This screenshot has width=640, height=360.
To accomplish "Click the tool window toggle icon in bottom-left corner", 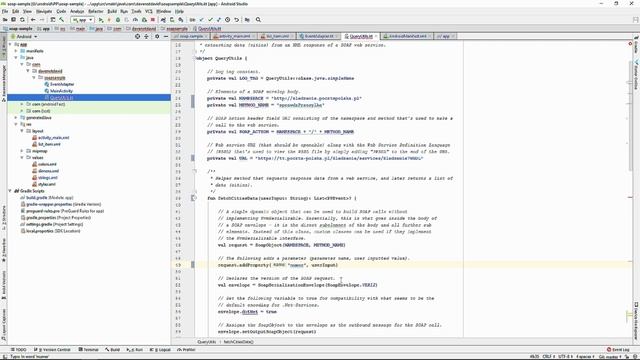I will (4, 357).
